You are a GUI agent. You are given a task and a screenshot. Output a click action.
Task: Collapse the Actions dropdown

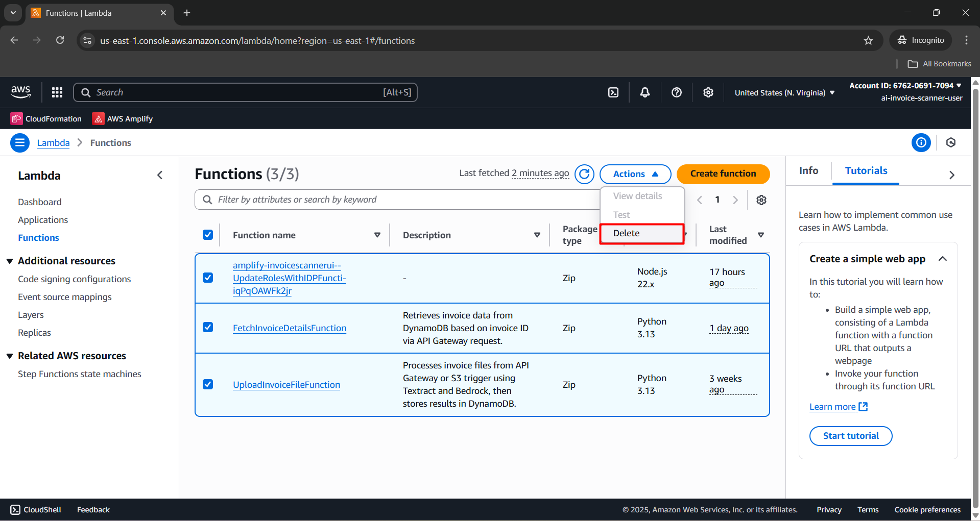click(635, 174)
